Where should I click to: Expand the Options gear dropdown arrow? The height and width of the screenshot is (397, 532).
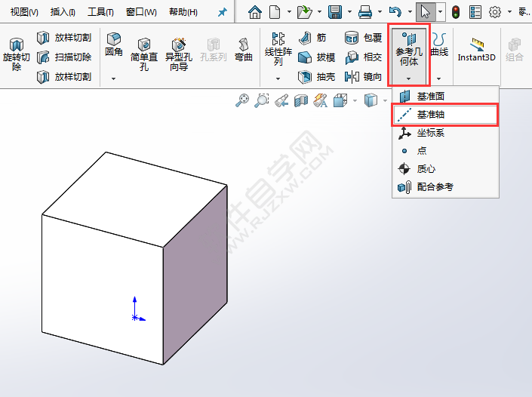point(509,12)
